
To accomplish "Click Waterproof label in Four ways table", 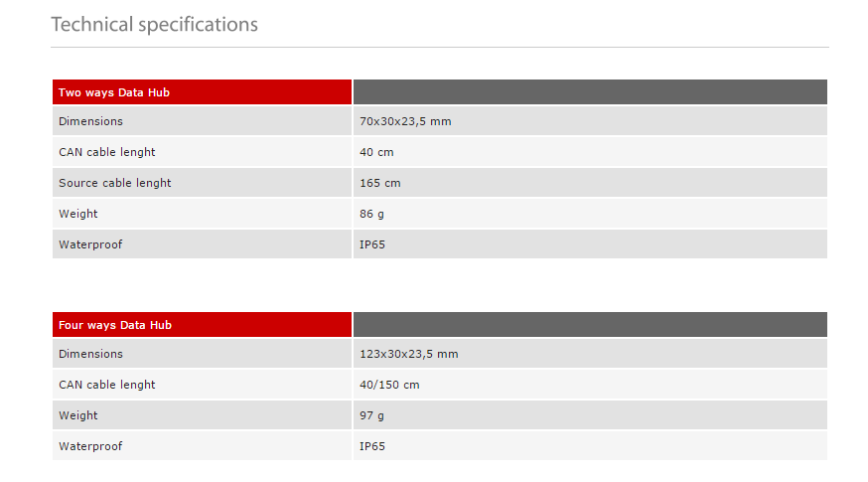I will pos(90,446).
